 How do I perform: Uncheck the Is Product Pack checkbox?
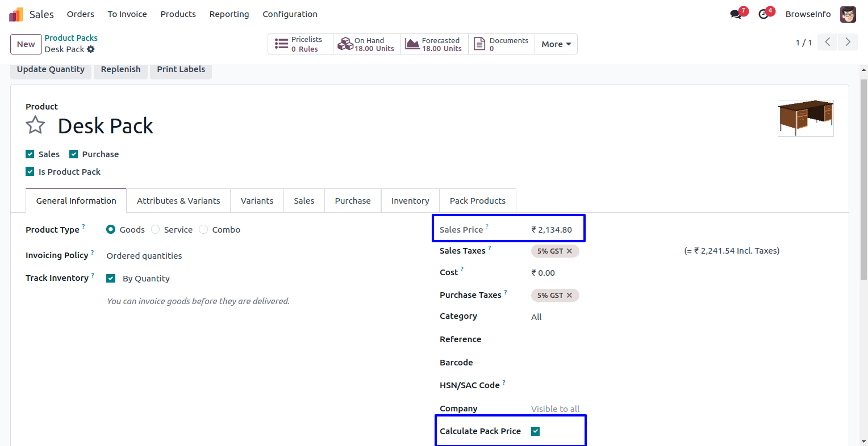point(30,171)
